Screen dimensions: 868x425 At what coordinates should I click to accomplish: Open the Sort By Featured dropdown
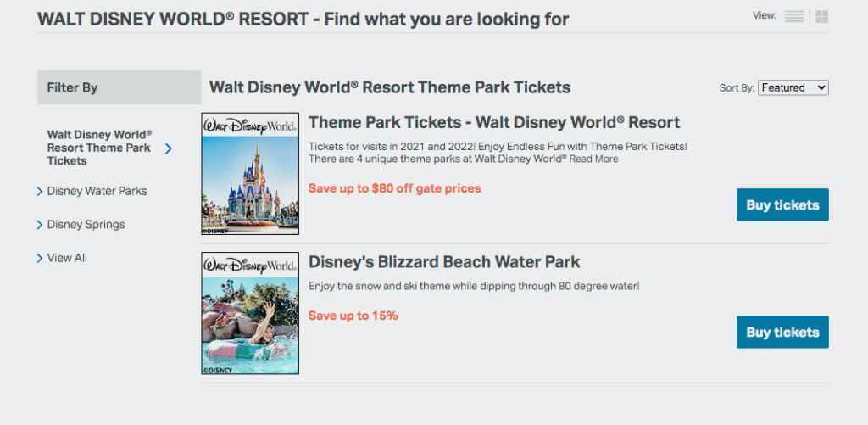coord(793,87)
